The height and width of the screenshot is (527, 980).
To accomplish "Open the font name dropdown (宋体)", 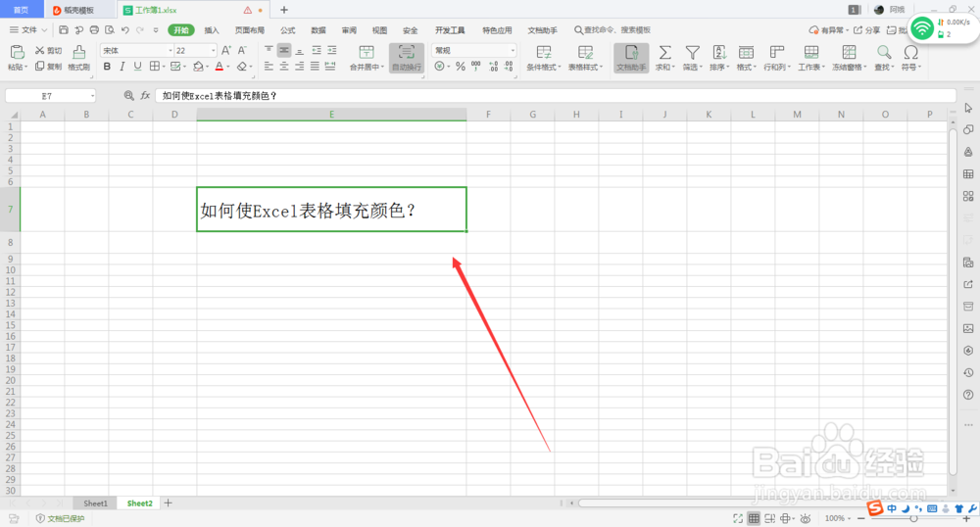I will tap(170, 51).
